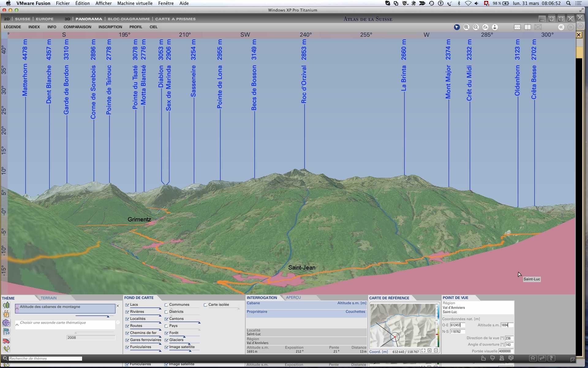This screenshot has width=588, height=368.
Task: Click the Recherche de thèmes search field
Action: pyautogui.click(x=45, y=358)
